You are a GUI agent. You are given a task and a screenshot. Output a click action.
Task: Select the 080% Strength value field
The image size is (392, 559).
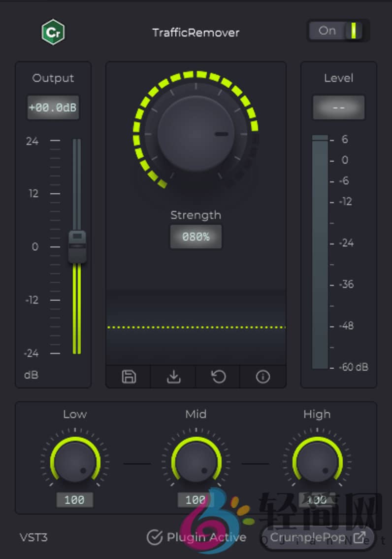(x=196, y=237)
